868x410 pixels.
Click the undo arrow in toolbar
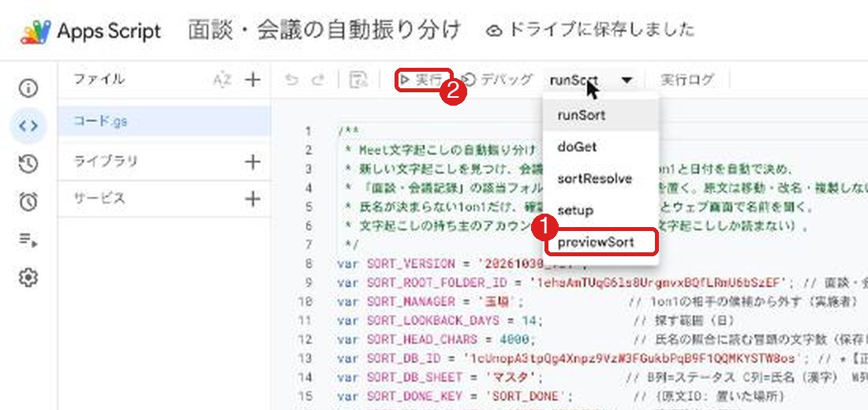(291, 80)
